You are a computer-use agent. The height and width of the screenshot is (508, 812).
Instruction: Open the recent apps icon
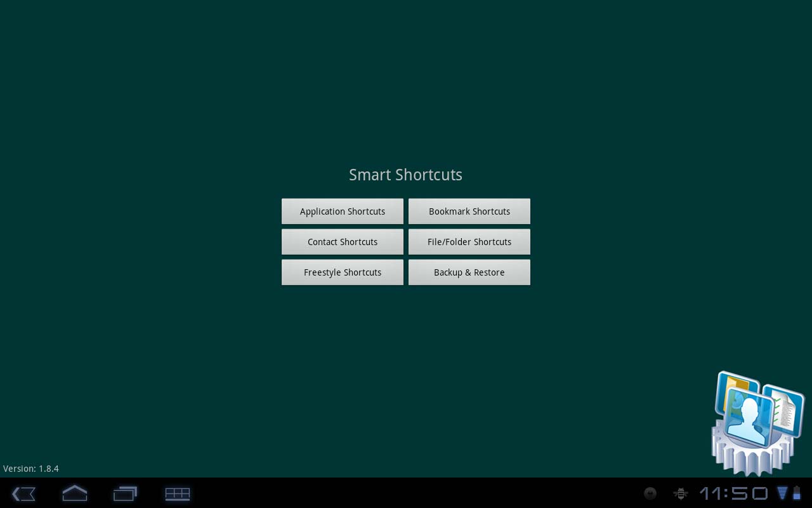pyautogui.click(x=125, y=493)
